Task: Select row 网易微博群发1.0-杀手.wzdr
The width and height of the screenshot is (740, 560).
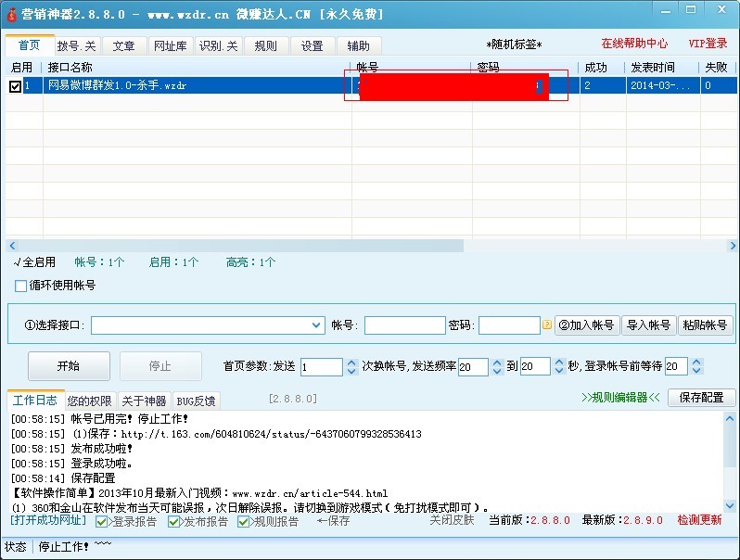Action: click(372, 86)
